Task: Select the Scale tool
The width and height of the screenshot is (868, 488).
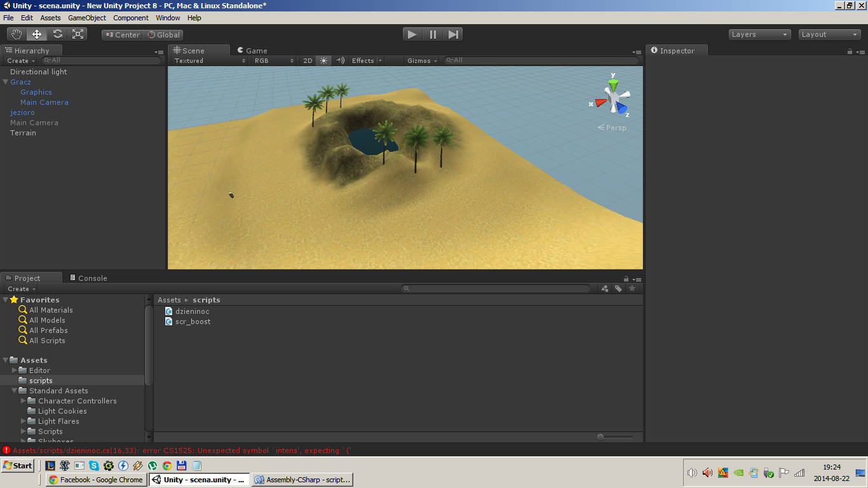Action: click(78, 34)
